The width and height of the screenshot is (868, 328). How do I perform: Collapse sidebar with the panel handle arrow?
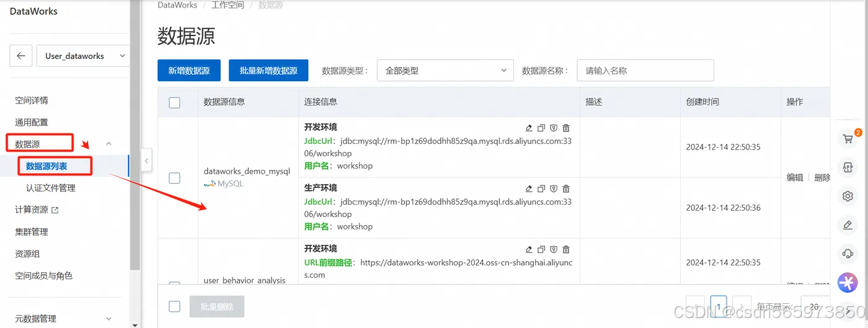147,161
